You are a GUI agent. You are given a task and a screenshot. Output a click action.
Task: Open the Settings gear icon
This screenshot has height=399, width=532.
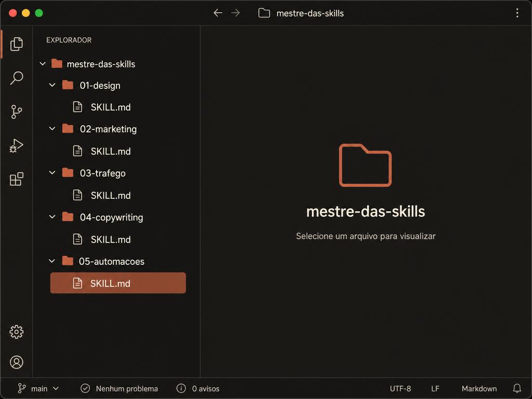pos(16,332)
